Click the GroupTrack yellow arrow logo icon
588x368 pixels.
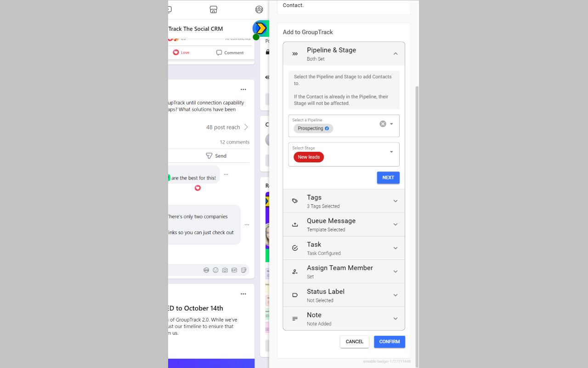pos(260,29)
